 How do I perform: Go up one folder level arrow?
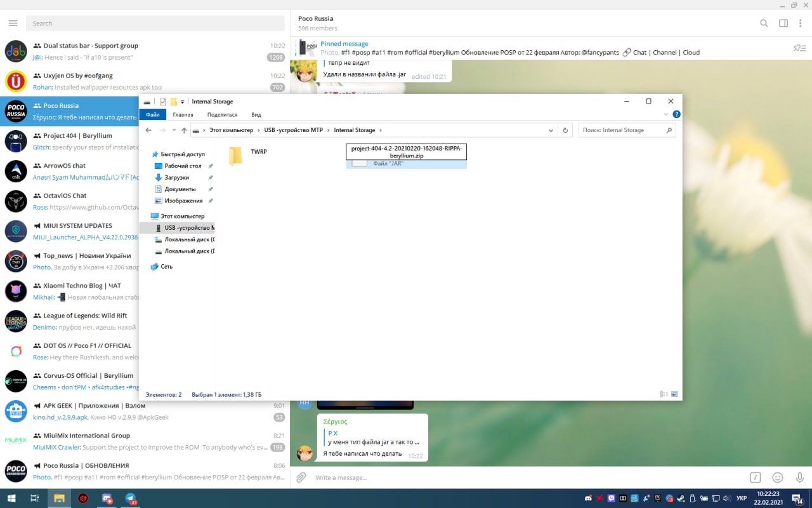click(184, 130)
